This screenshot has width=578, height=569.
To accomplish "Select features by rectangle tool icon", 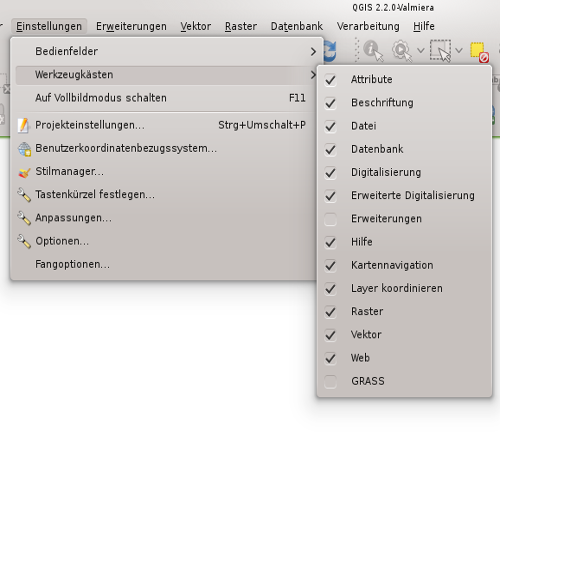I will tap(441, 50).
